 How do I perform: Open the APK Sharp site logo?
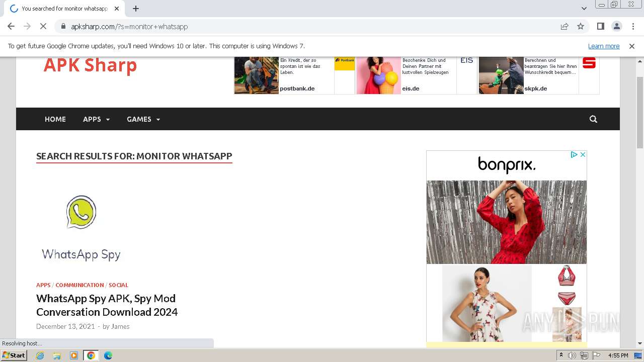click(x=90, y=65)
